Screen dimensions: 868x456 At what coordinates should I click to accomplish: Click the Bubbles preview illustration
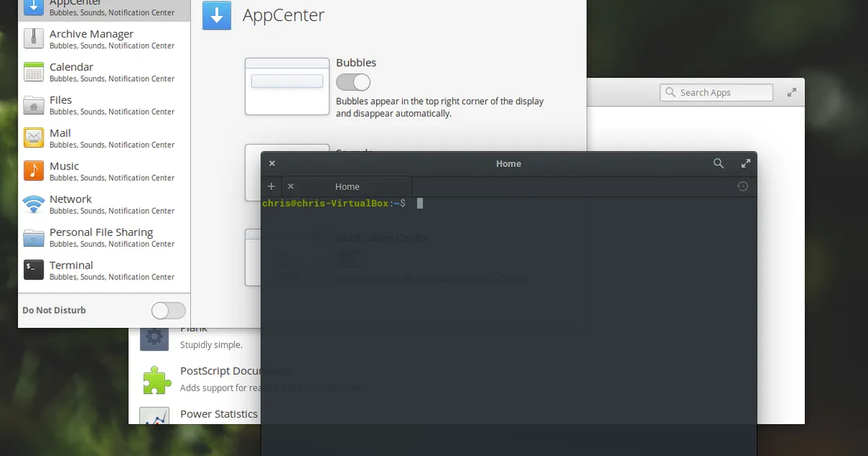287,86
